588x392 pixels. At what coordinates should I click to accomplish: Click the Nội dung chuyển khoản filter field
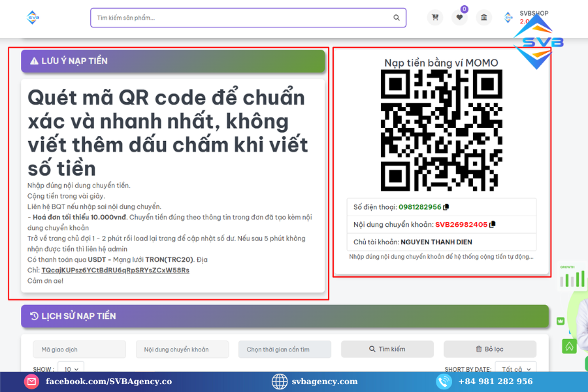point(182,350)
